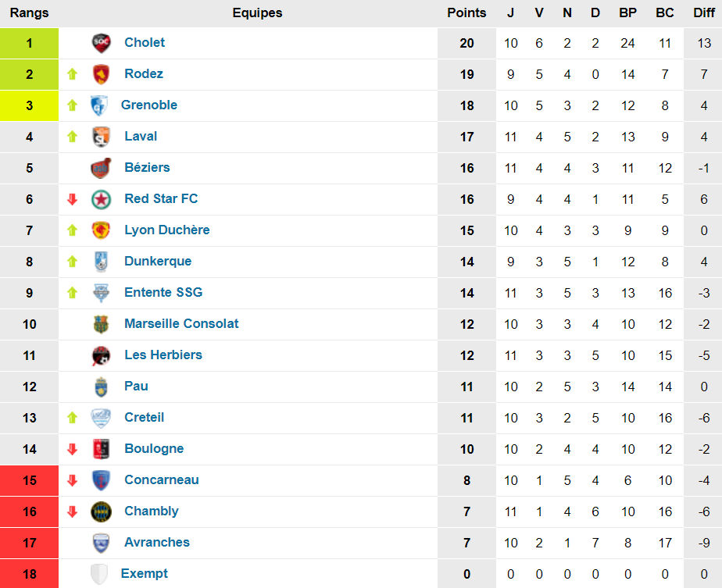Click the green up arrow beside Grenoble
This screenshot has width=722, height=588.
click(x=73, y=105)
